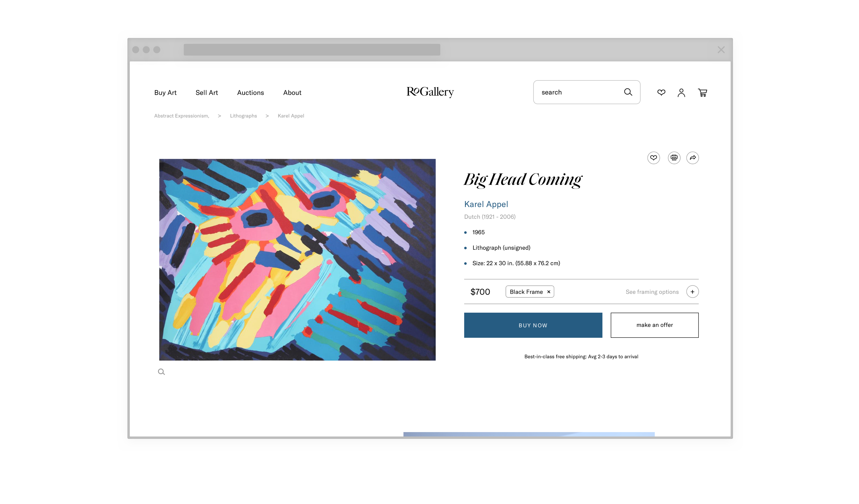
Task: Open See framing options
Action: tap(652, 292)
